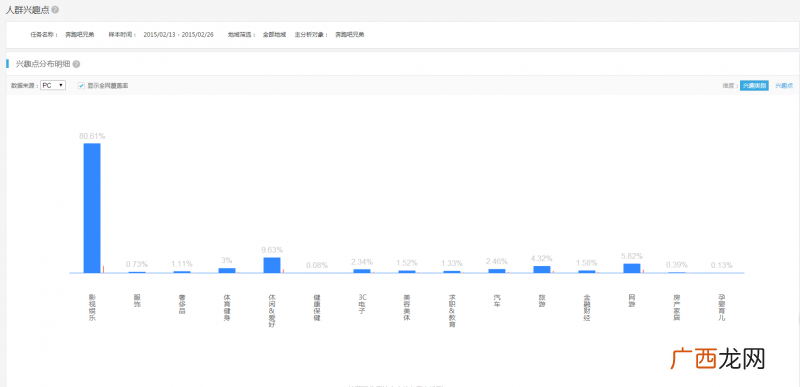Click the 2.46% 汽车 bar
The height and width of the screenshot is (387, 800).
[x=497, y=271]
